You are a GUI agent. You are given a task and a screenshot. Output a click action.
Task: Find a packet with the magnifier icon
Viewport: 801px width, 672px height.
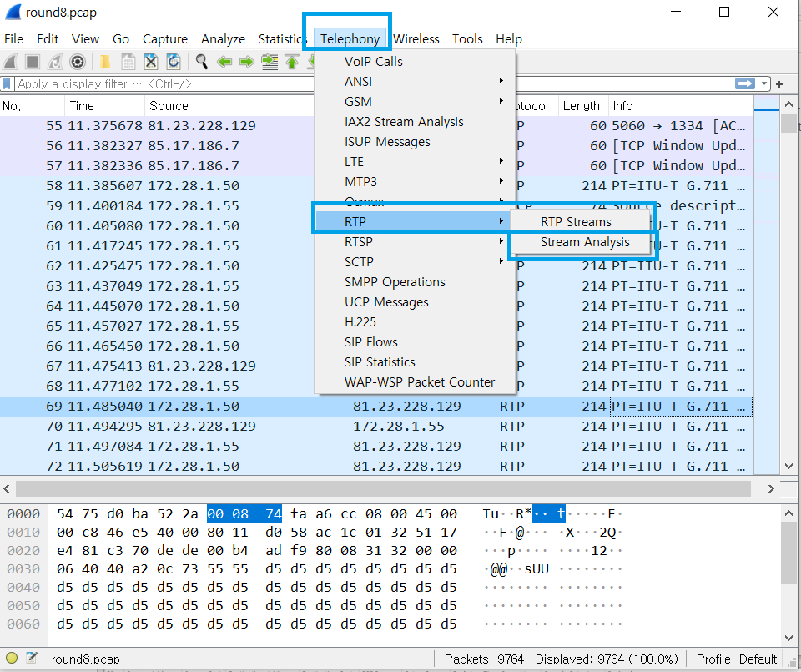pyautogui.click(x=202, y=62)
